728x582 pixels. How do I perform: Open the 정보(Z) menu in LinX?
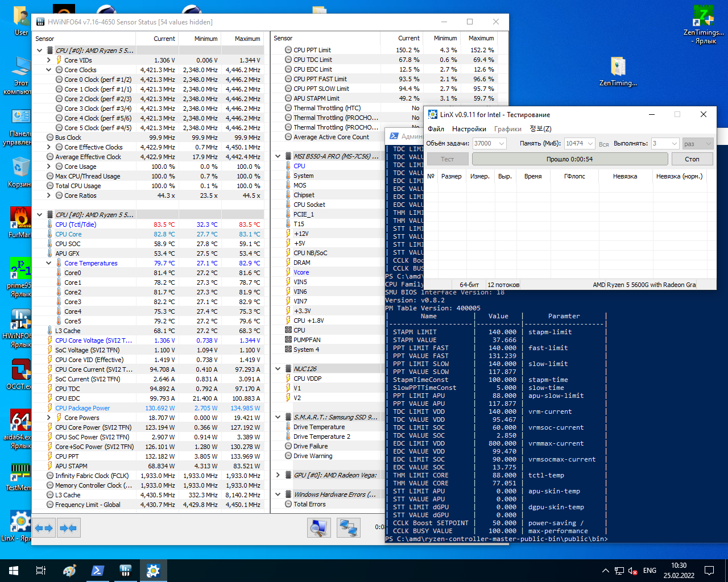pos(540,129)
